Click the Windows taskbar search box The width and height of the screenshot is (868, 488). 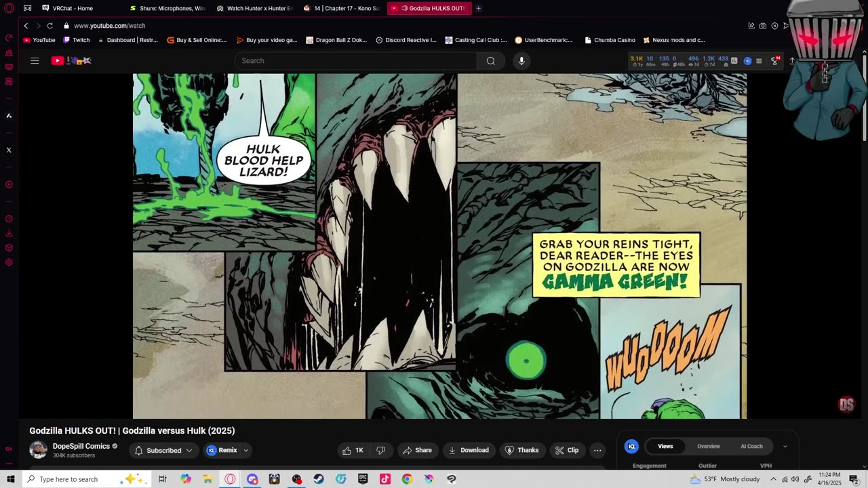87,479
